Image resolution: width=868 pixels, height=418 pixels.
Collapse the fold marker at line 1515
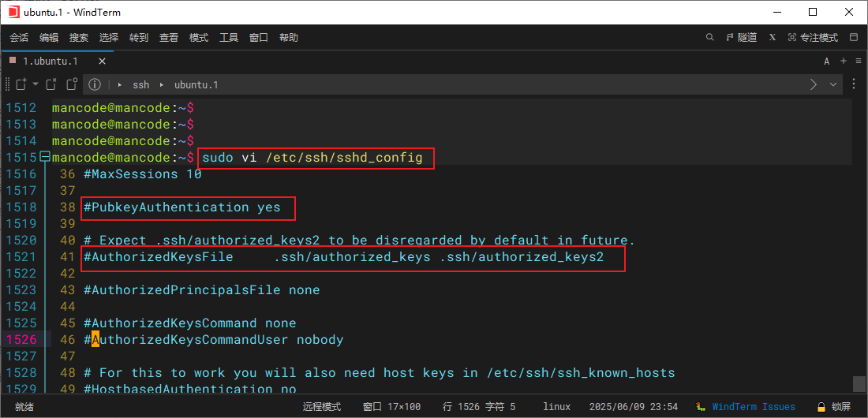click(45, 158)
